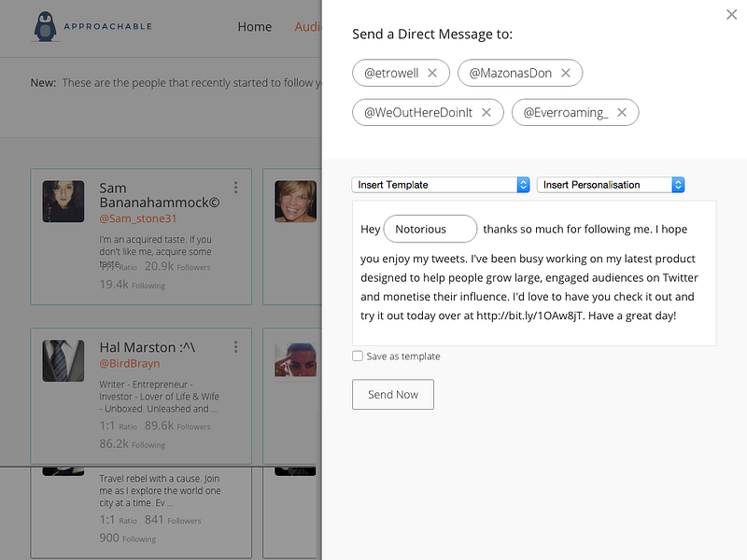
Task: Click the Approachable penguin logo
Action: [45, 26]
